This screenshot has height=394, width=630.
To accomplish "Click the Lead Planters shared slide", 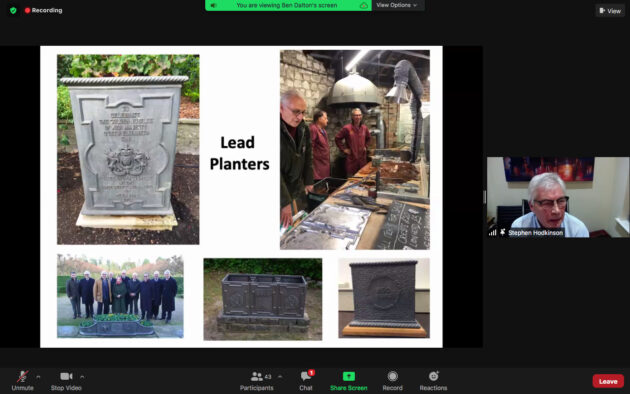I will (x=241, y=197).
